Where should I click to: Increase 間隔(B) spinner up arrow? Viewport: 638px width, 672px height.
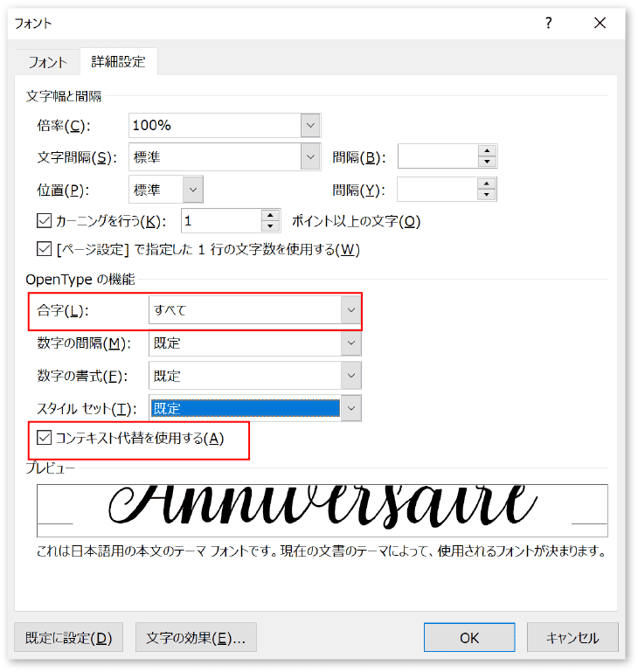[x=487, y=151]
